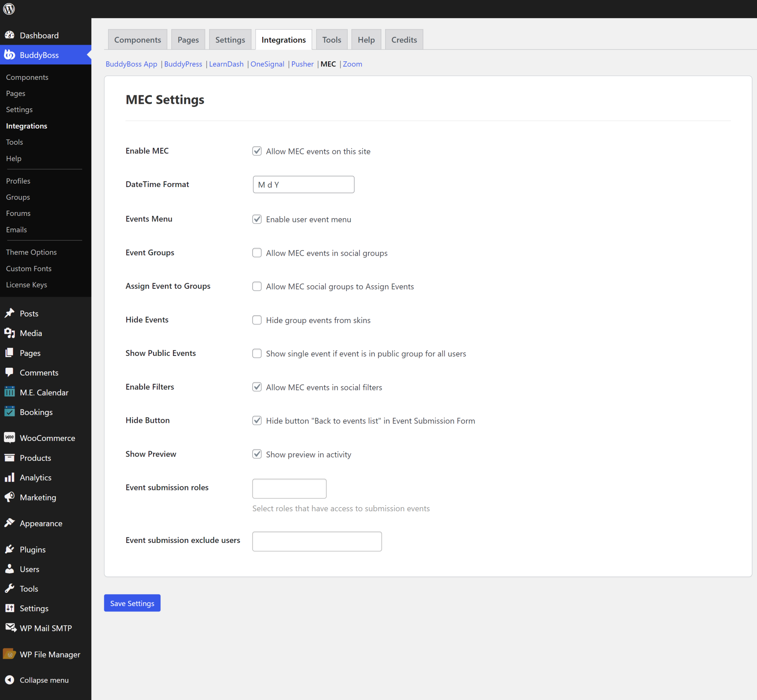Click the WordPress logo in the top bar
757x700 pixels.
pos(9,9)
